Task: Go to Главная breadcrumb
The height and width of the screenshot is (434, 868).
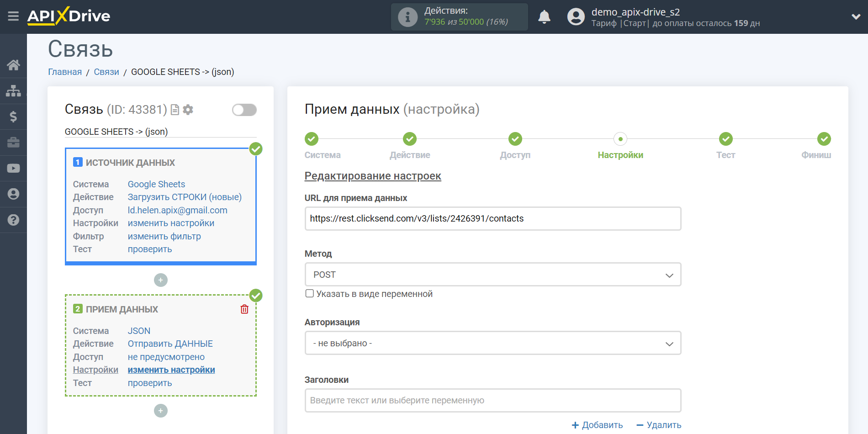Action: coord(65,72)
